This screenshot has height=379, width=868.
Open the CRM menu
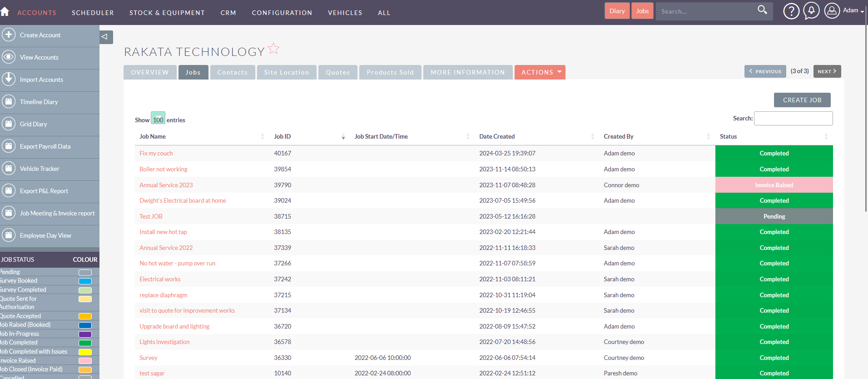228,13
